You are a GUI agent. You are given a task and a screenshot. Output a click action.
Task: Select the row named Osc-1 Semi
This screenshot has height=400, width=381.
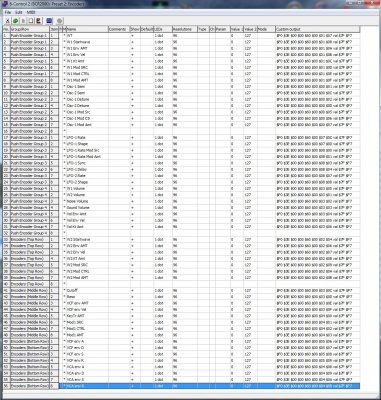(x=181, y=86)
